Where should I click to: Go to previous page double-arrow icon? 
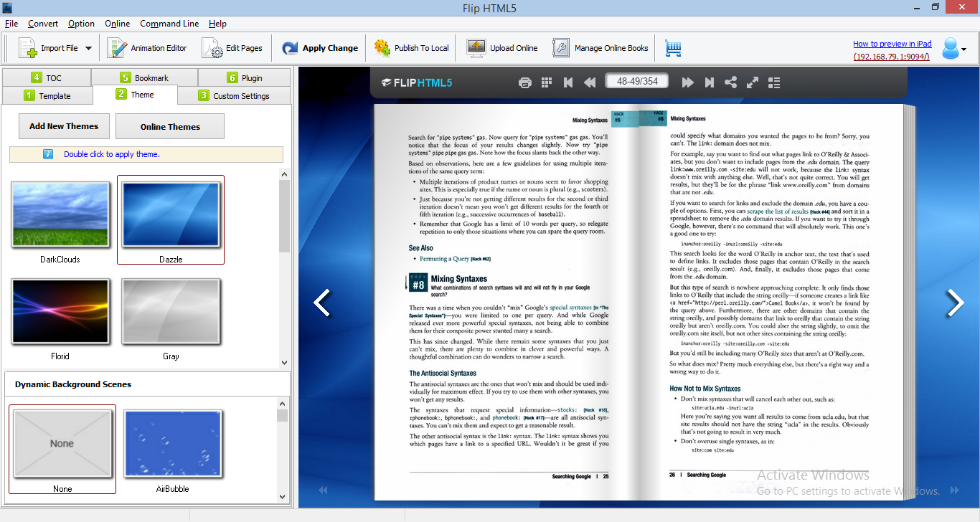[x=590, y=82]
